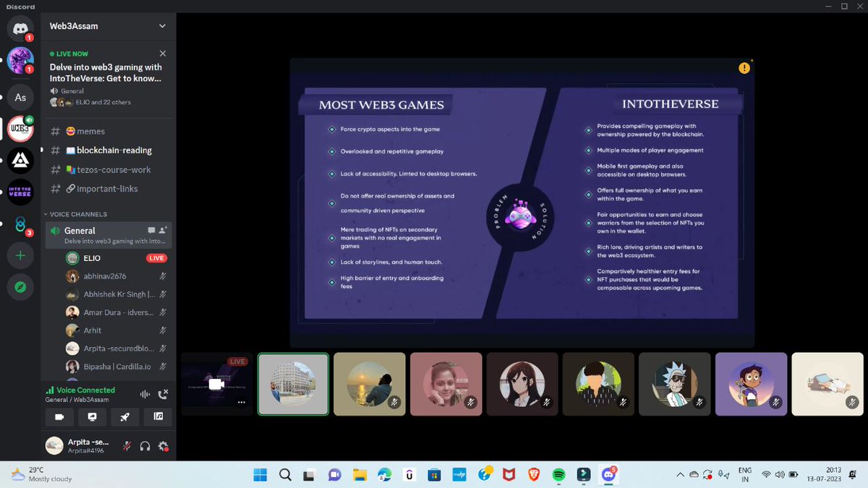Toggle deafen headphones icon
This screenshot has width=868, height=488.
pos(145,445)
